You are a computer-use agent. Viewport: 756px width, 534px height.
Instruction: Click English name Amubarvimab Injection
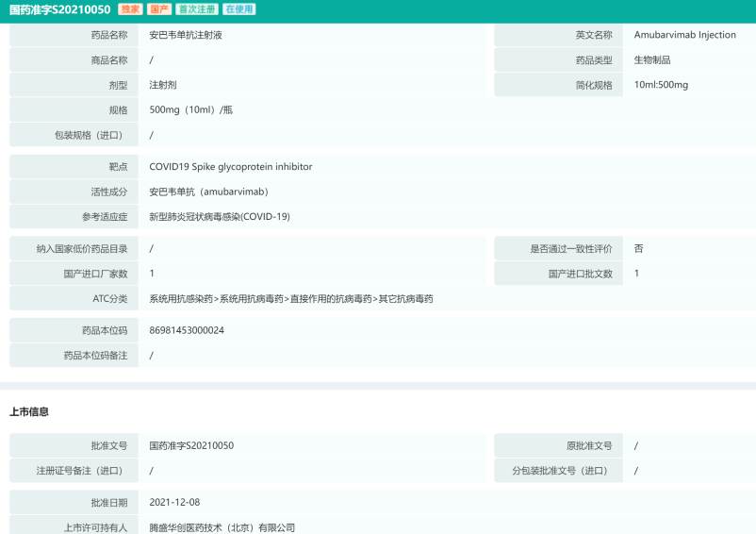pyautogui.click(x=684, y=35)
